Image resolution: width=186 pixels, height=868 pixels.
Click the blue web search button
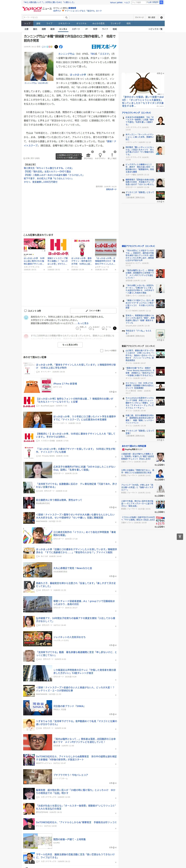(x=161, y=2)
